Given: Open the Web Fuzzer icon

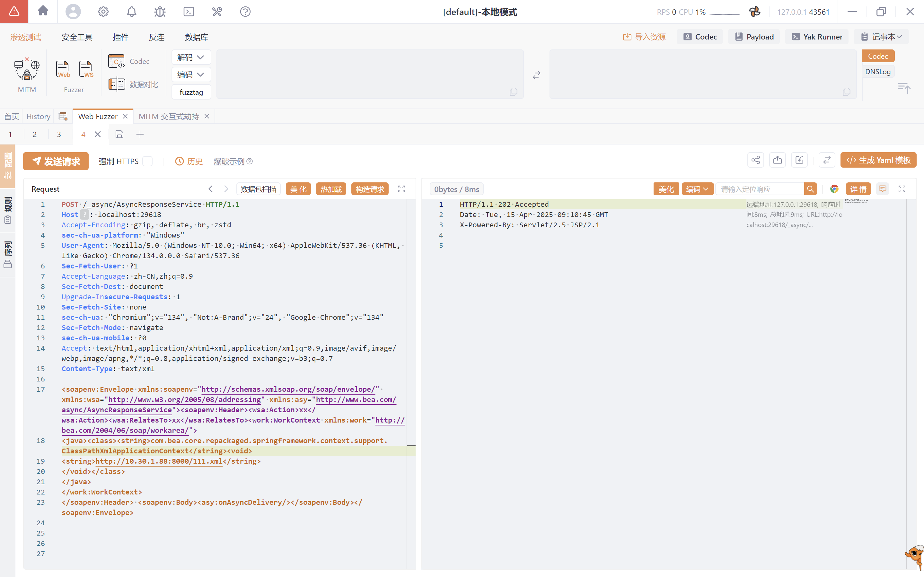Looking at the screenshot, I should [x=63, y=69].
